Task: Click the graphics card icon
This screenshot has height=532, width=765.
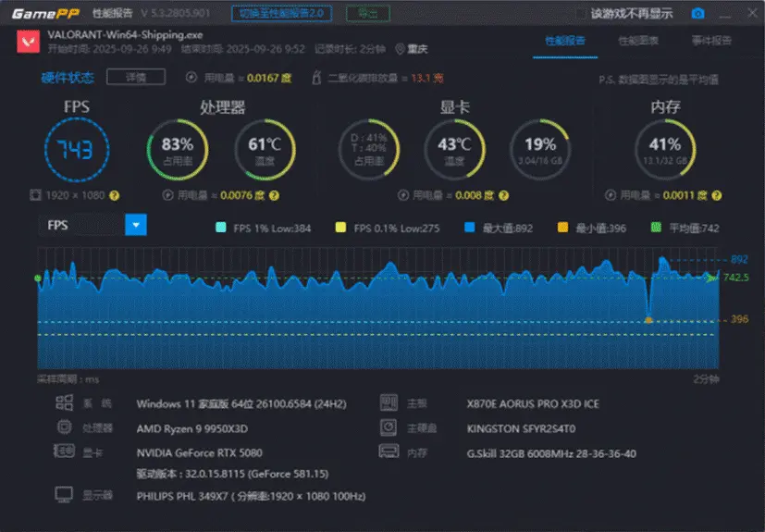Action: click(x=64, y=451)
